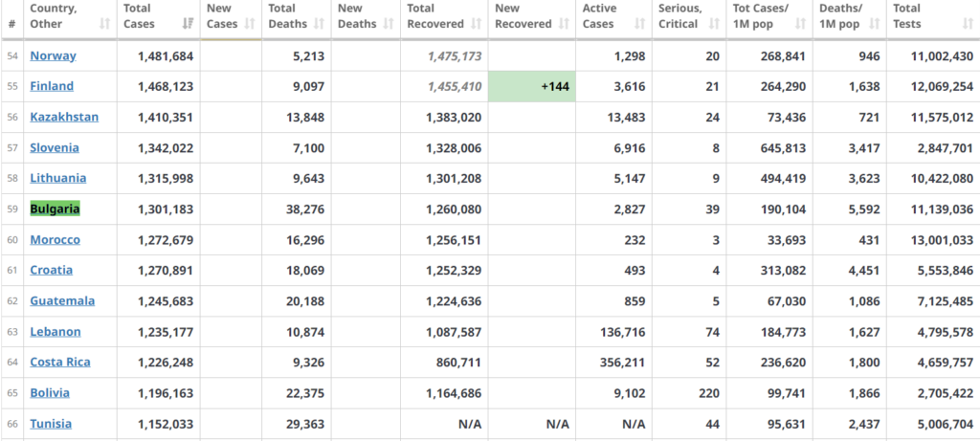Select Croatia tot cases/1M 313,082
Image resolution: width=980 pixels, height=441 pixels.
coord(783,271)
